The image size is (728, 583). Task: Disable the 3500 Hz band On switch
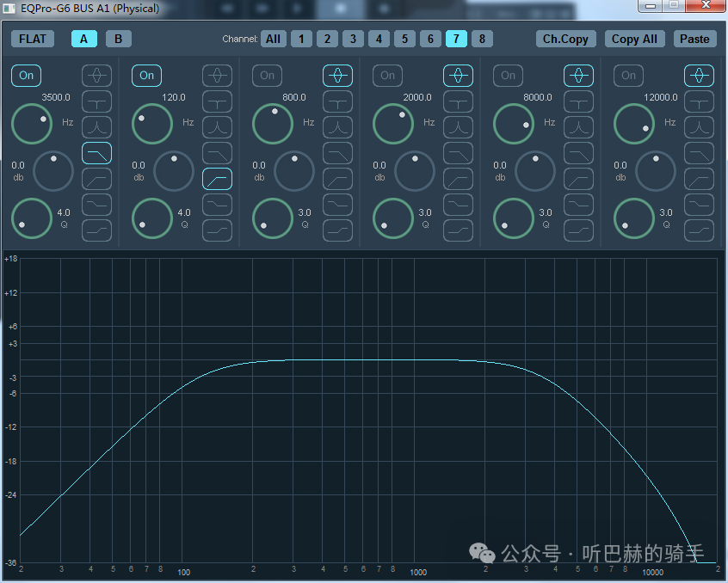[x=27, y=76]
